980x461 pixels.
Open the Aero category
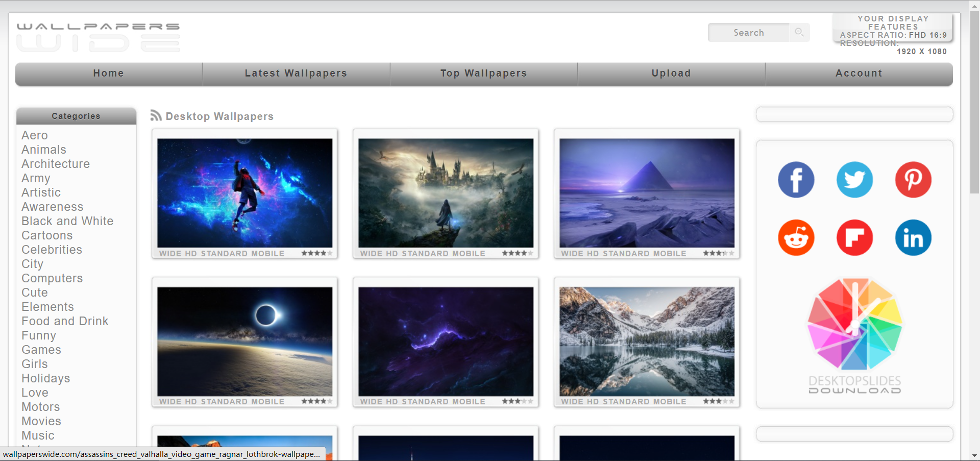[35, 135]
